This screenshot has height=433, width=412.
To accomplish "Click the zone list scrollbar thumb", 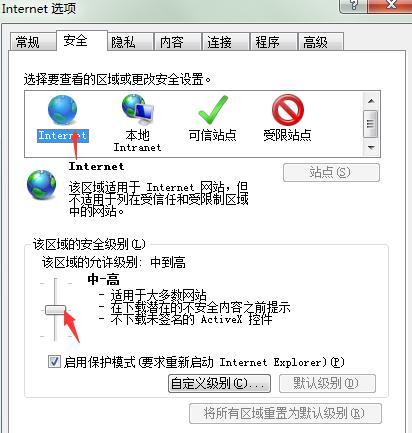I will click(371, 124).
